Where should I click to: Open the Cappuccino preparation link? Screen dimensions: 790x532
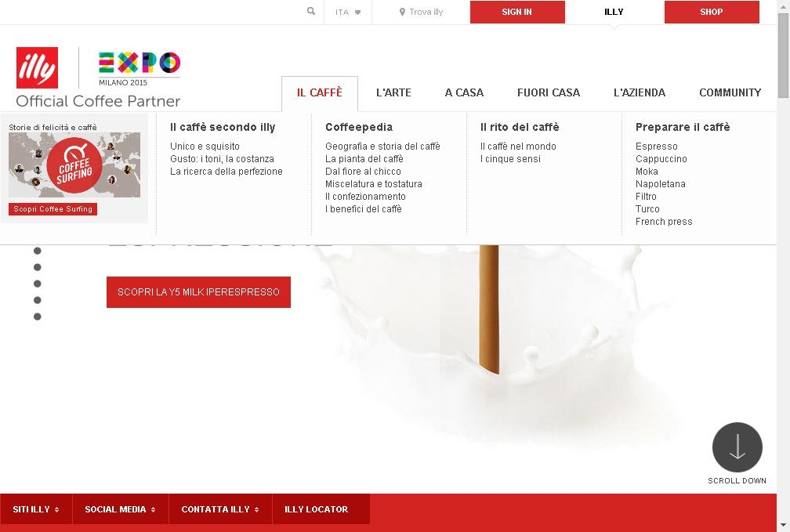[661, 159]
